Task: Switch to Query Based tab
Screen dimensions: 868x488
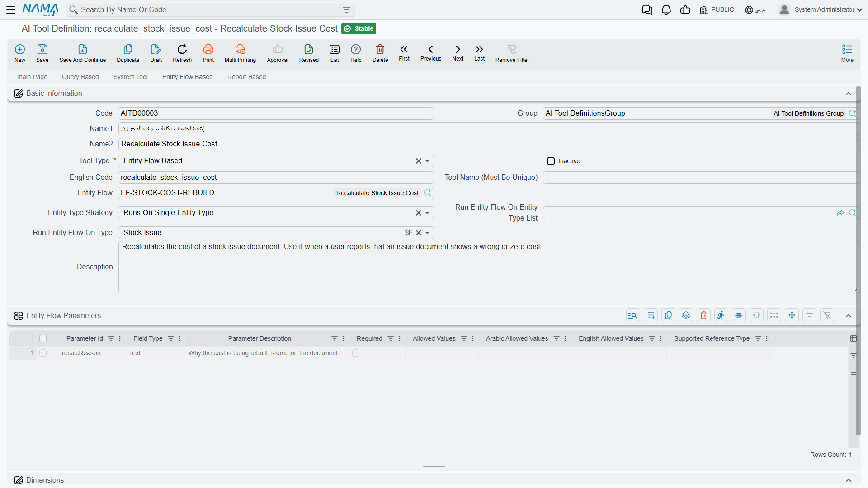Action: pos(80,77)
